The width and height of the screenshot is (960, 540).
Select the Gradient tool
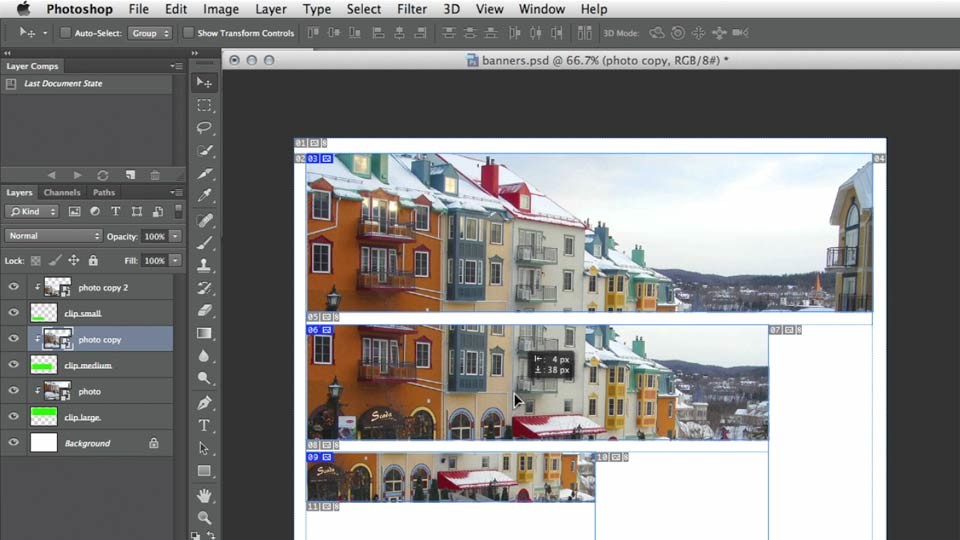click(x=204, y=334)
